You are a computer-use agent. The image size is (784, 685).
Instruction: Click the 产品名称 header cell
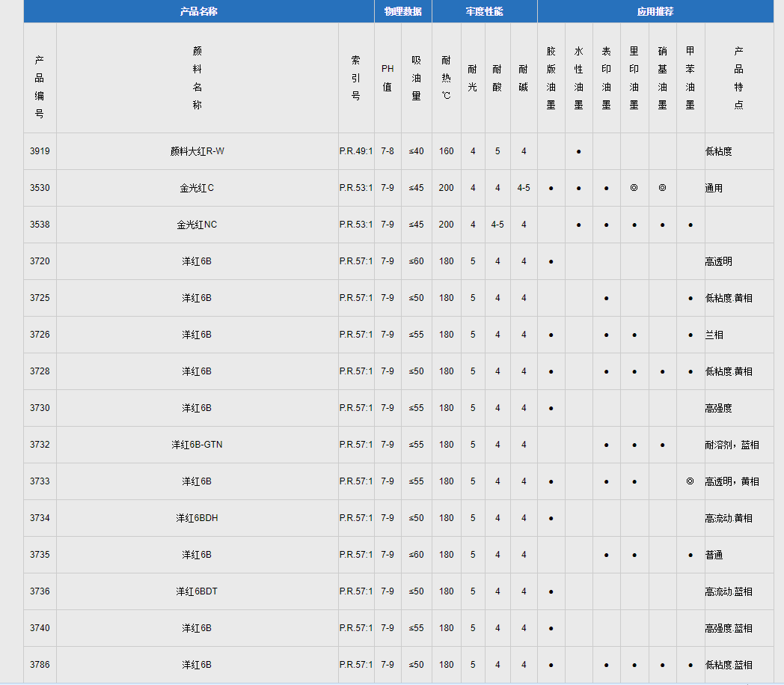(x=198, y=12)
